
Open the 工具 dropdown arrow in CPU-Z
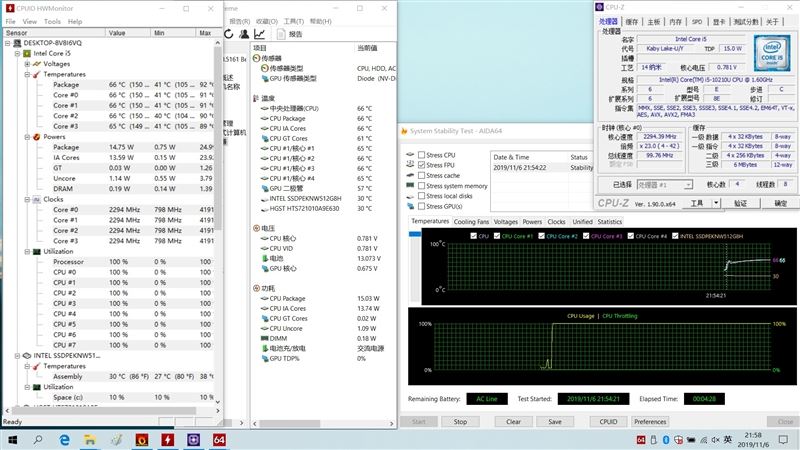tap(716, 203)
